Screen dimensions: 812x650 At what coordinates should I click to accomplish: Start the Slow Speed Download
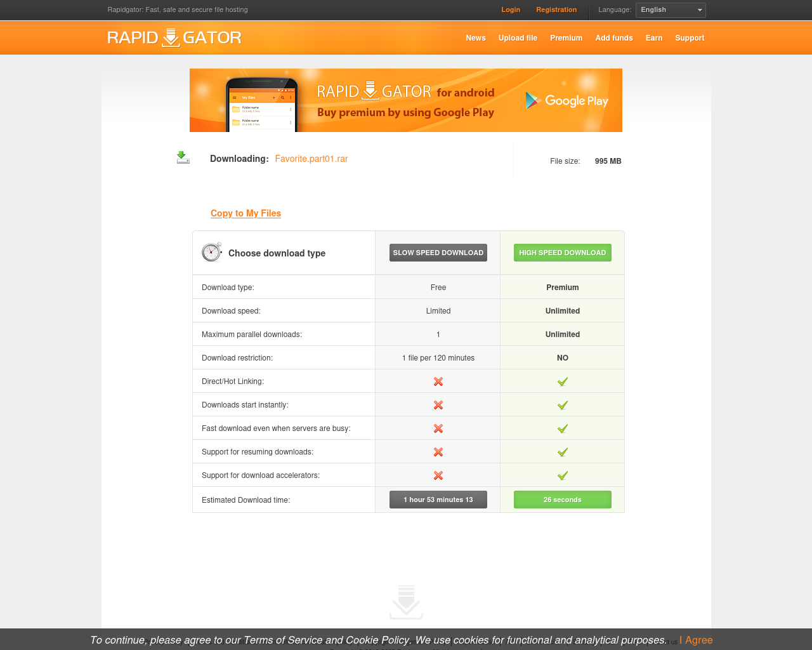coord(438,253)
